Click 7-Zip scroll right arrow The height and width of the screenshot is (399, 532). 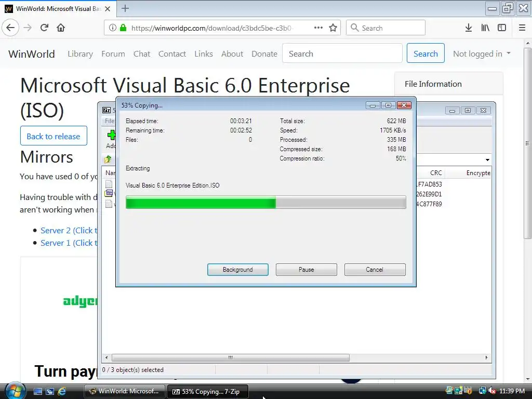tap(486, 357)
